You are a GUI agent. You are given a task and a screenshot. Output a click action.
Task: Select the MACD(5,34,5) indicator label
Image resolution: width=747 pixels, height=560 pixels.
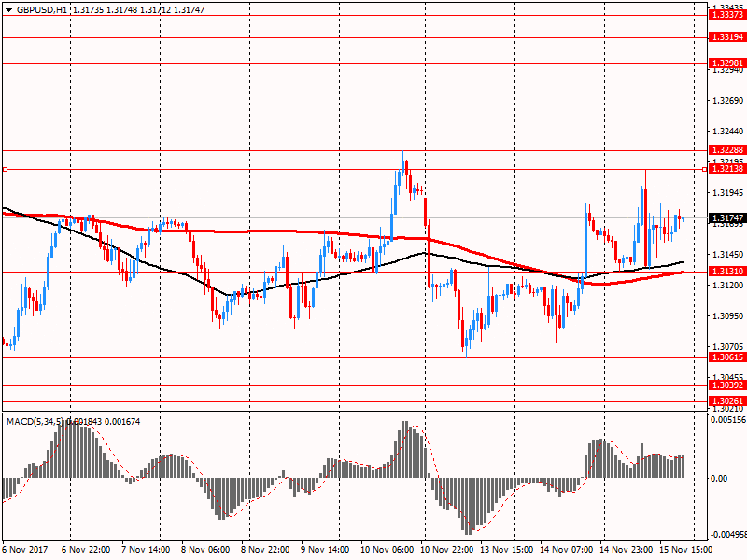[35, 422]
